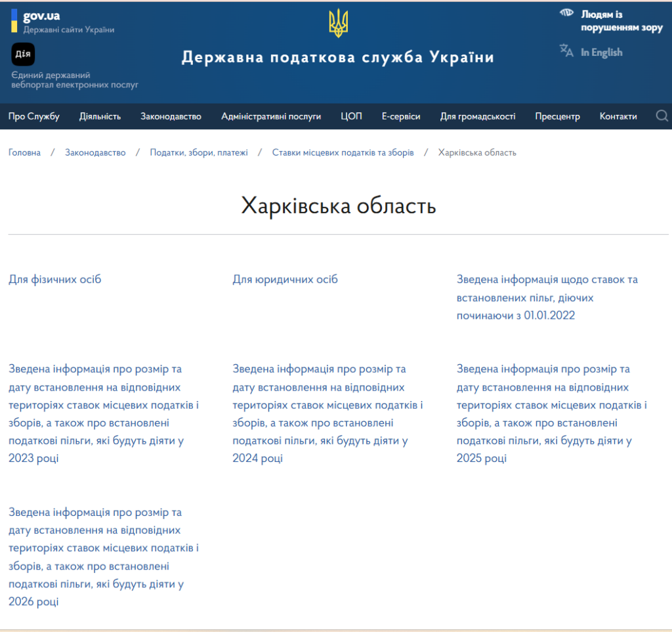Click the translate language icon
This screenshot has height=632, width=672.
tap(566, 51)
